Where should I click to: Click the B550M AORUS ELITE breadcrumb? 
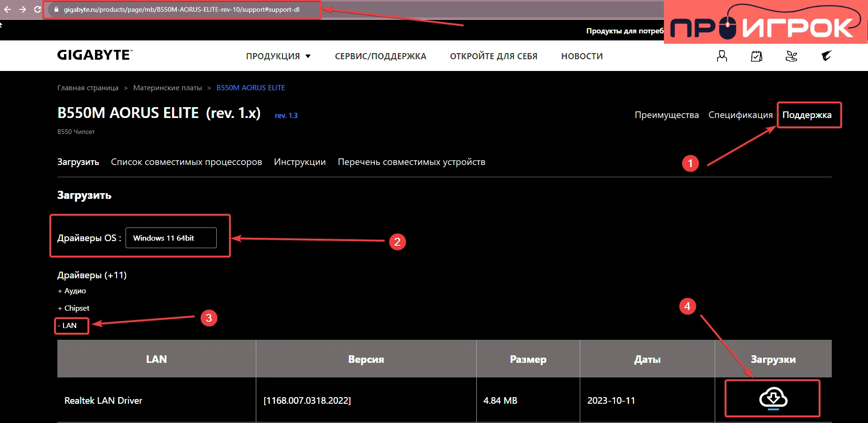click(x=251, y=88)
